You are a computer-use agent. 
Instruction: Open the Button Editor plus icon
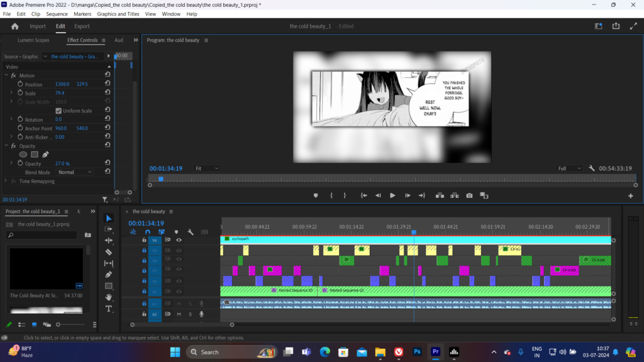pos(630,196)
